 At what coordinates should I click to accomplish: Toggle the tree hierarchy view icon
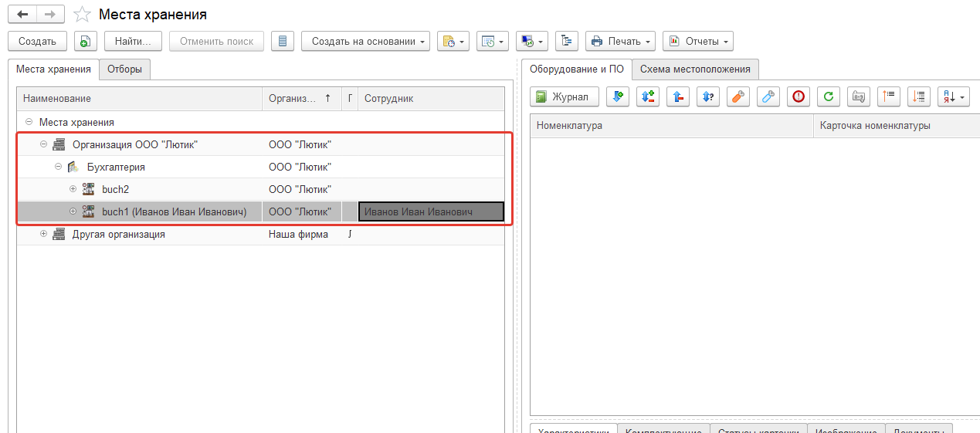(x=566, y=42)
